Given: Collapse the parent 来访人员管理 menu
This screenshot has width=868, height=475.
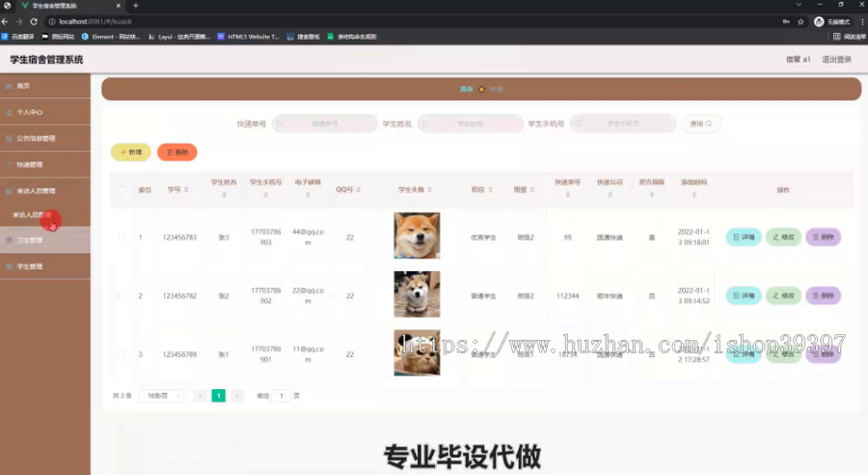Looking at the screenshot, I should click(44, 190).
